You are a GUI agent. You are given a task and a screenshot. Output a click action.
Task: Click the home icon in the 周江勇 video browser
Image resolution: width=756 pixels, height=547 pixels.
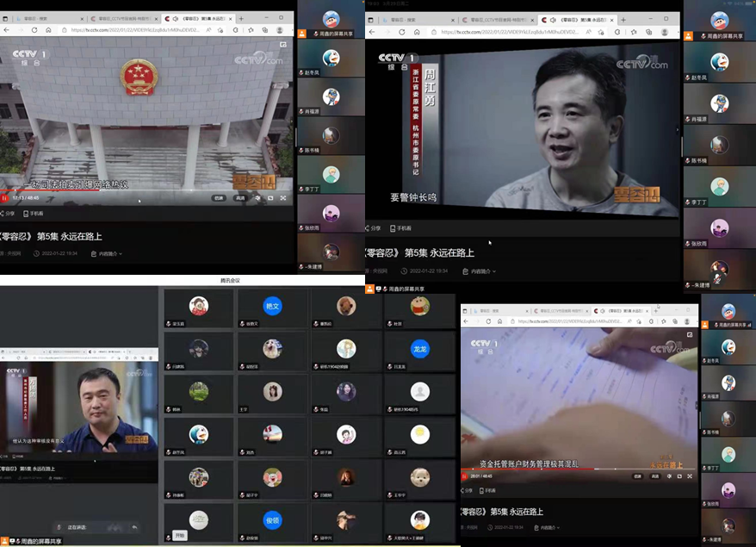[x=416, y=32]
